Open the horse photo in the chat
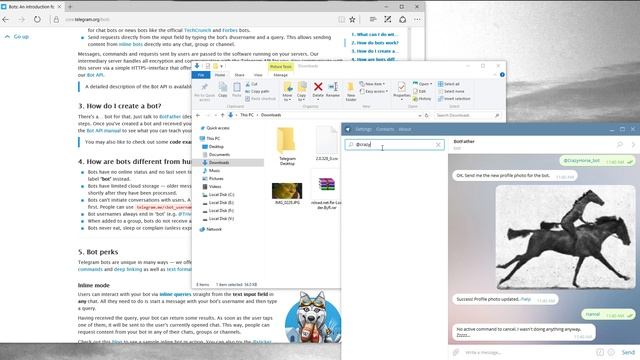640x360 pixels. pos(565,238)
